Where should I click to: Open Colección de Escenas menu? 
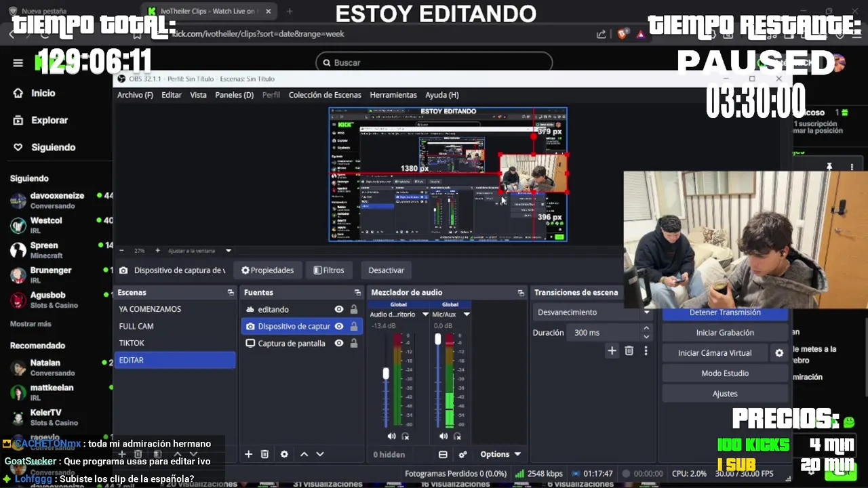point(325,95)
